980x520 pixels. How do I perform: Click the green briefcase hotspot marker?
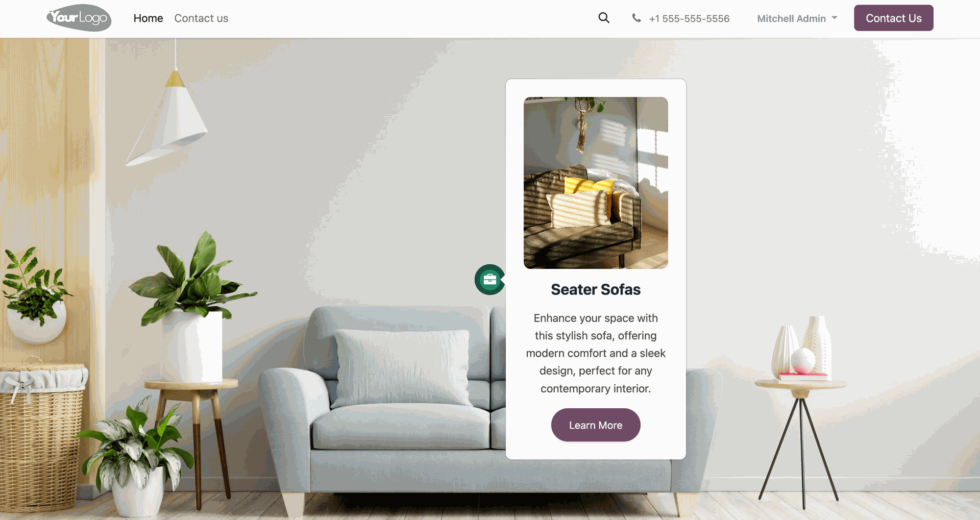[490, 280]
